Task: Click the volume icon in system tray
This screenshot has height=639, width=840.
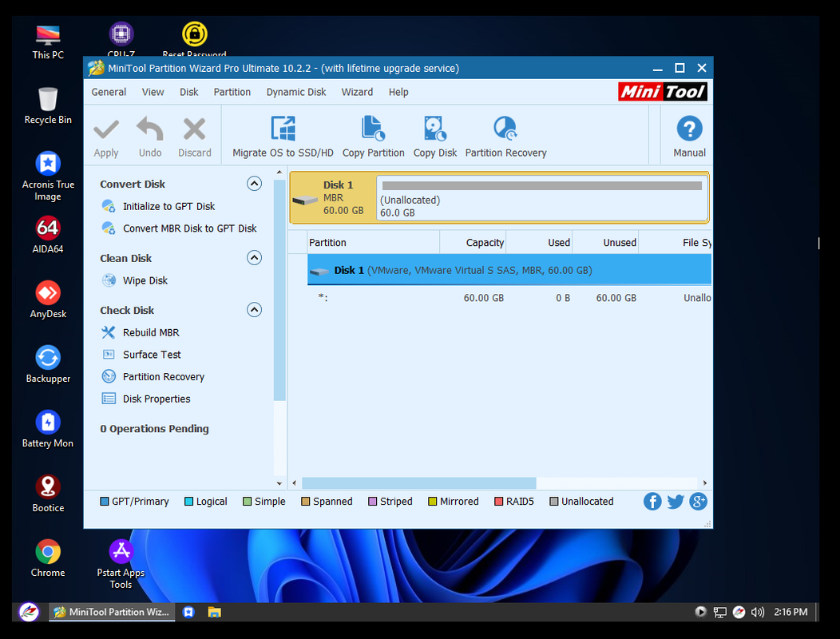Action: click(757, 612)
